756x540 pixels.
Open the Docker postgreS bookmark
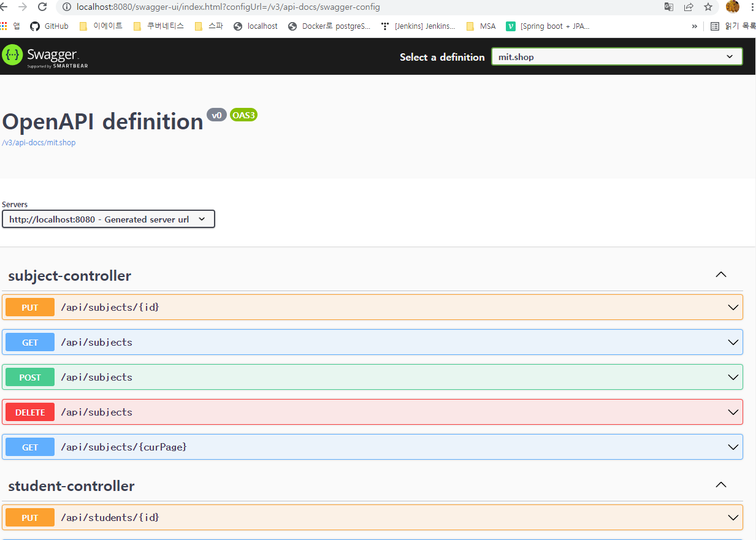330,26
